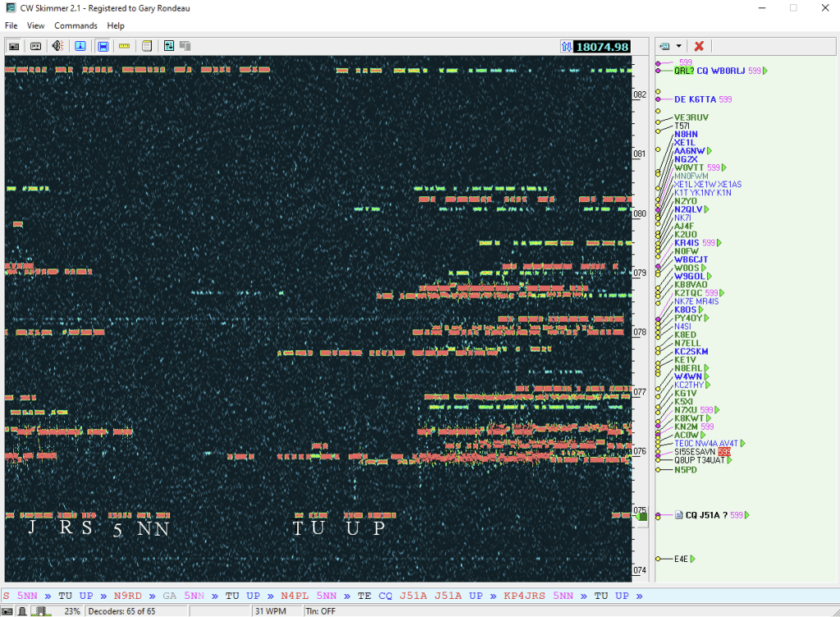Viewport: 840px width, 617px height.
Task: Click the 18074.98 frequency display
Action: point(602,47)
